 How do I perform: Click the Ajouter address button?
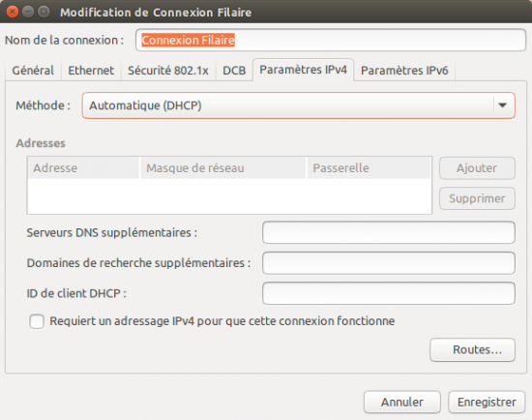(477, 168)
